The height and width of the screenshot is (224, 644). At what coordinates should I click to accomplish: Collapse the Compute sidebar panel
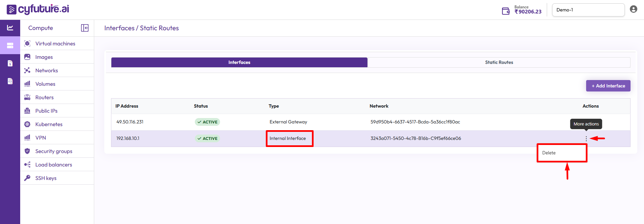coord(85,28)
